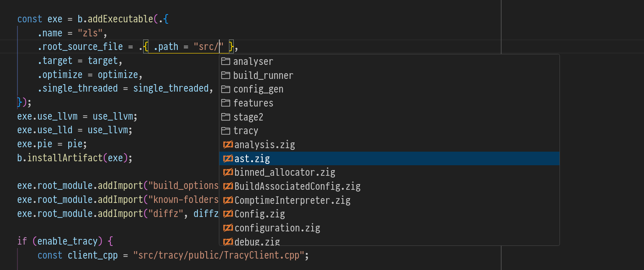Click the folder icon beside build_runner
The image size is (644, 270).
[225, 75]
